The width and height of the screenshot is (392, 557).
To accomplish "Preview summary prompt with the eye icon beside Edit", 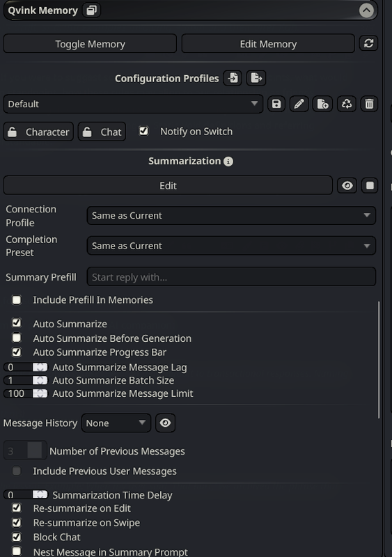I will pos(347,185).
